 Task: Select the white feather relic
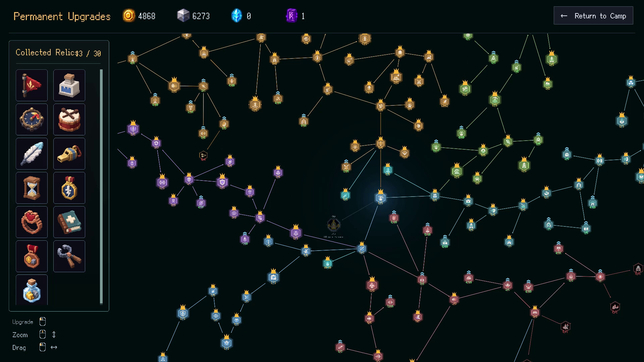coord(32,154)
